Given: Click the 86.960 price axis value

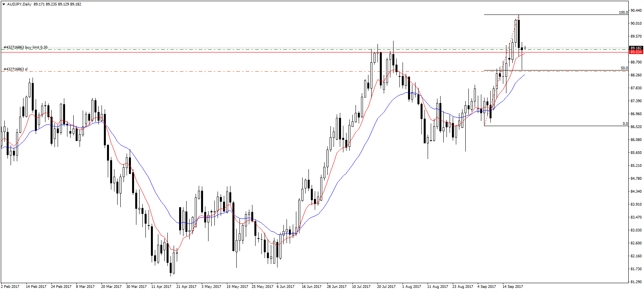Looking at the screenshot, I should pyautogui.click(x=636, y=114).
